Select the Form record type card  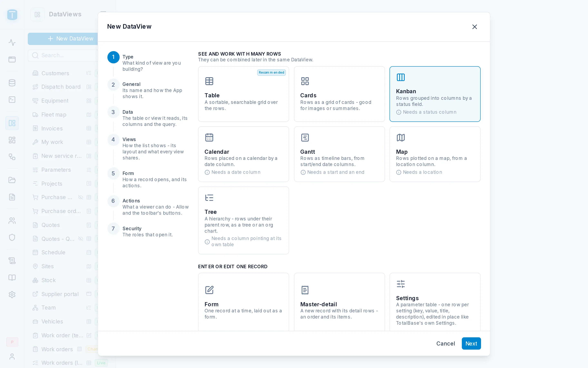click(x=243, y=302)
